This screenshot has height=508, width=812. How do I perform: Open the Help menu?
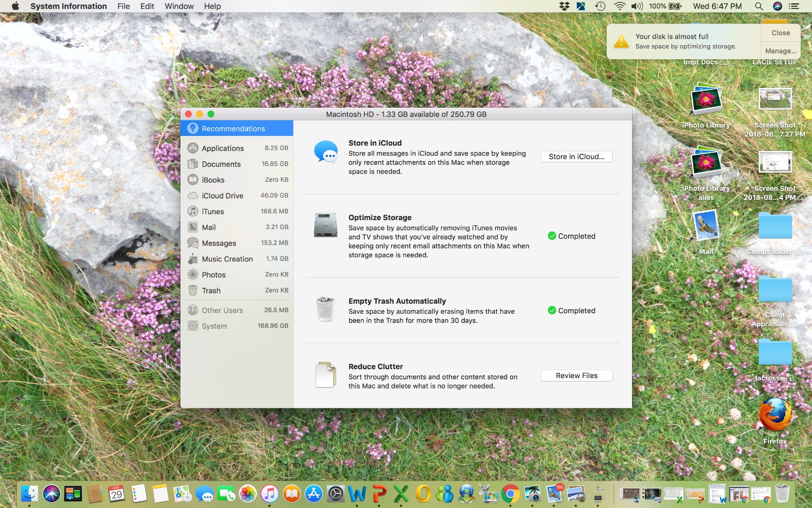click(x=212, y=6)
